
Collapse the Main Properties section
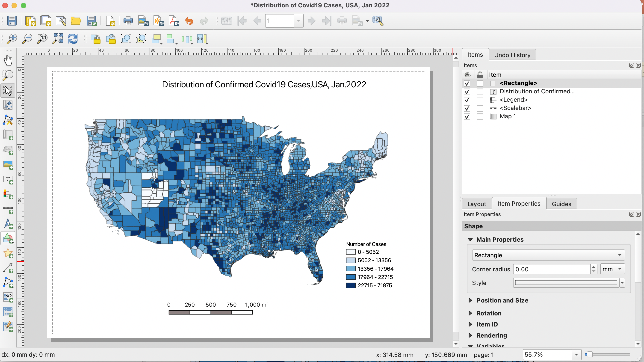[470, 240]
